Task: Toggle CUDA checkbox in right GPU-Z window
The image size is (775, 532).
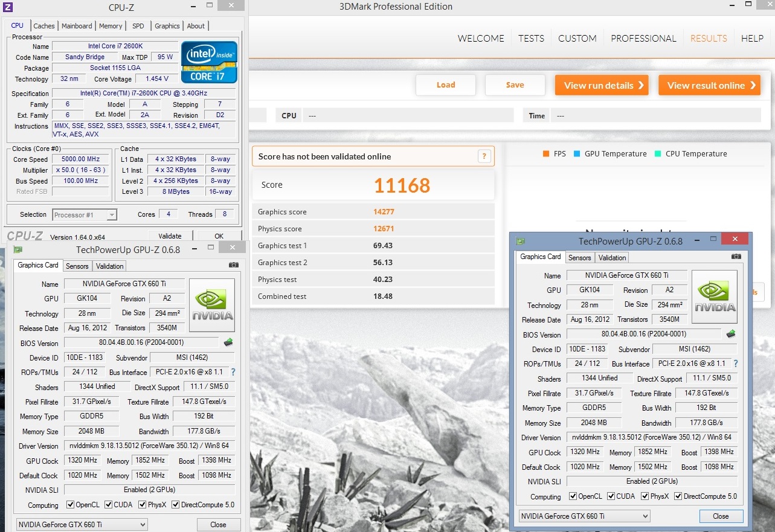Action: (611, 496)
